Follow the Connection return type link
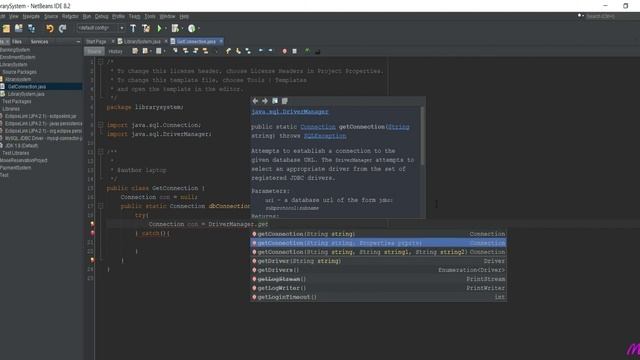640x360 pixels. pos(318,127)
